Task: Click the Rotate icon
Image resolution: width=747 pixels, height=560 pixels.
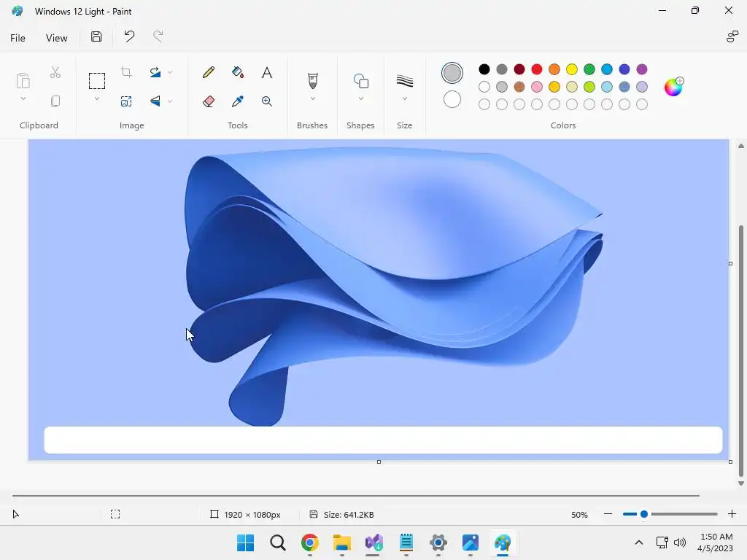Action: (155, 72)
